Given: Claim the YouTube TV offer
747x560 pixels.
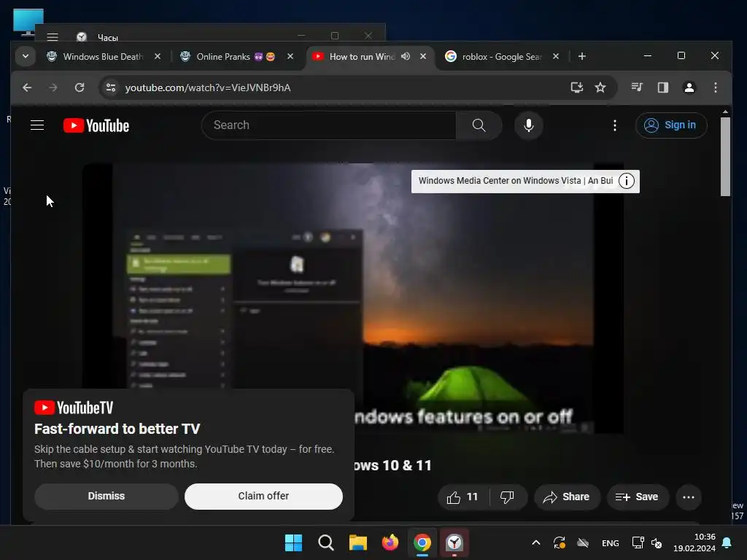Looking at the screenshot, I should point(263,496).
